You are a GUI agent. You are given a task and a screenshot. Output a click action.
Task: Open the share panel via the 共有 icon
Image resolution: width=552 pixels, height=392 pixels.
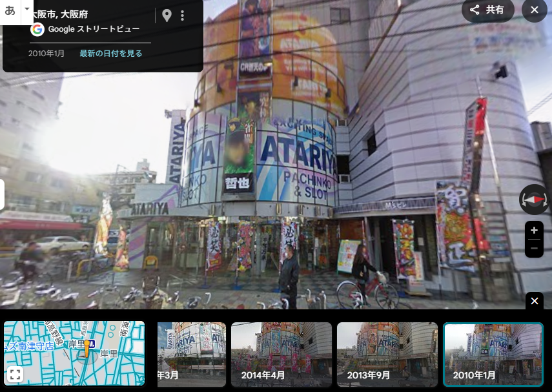487,10
